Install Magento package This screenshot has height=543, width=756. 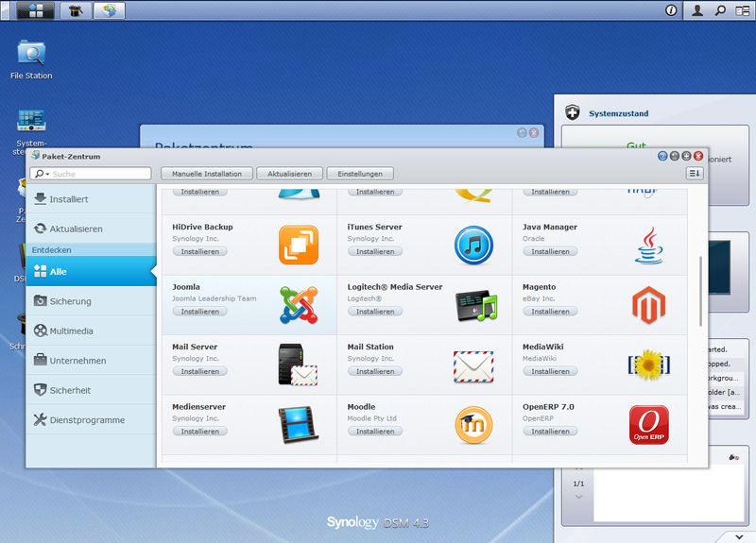pyautogui.click(x=550, y=312)
